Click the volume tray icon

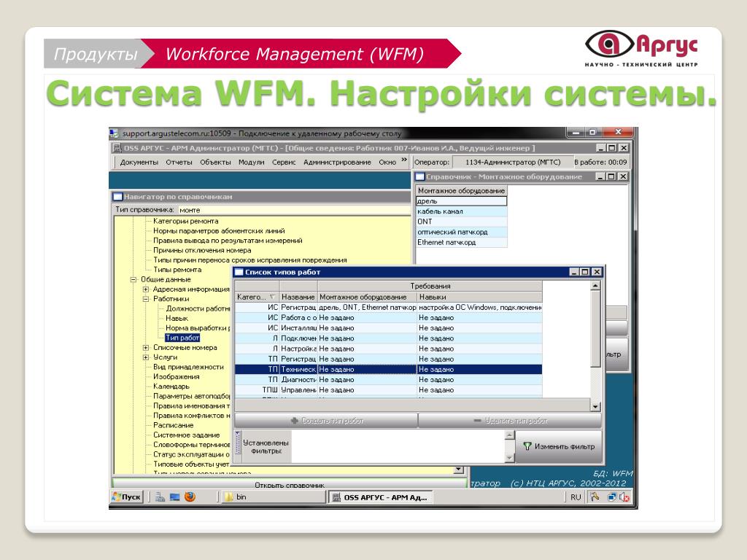coord(624,497)
